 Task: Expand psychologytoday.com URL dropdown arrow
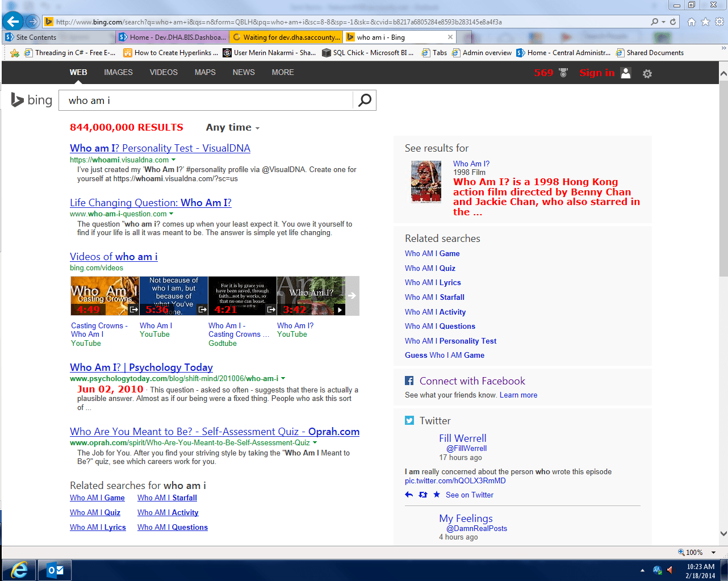click(283, 378)
